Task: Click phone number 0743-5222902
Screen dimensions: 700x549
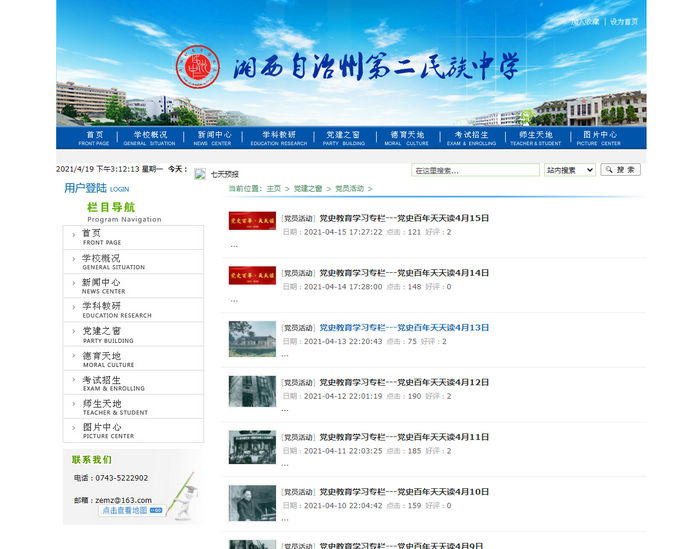Action: 121,478
